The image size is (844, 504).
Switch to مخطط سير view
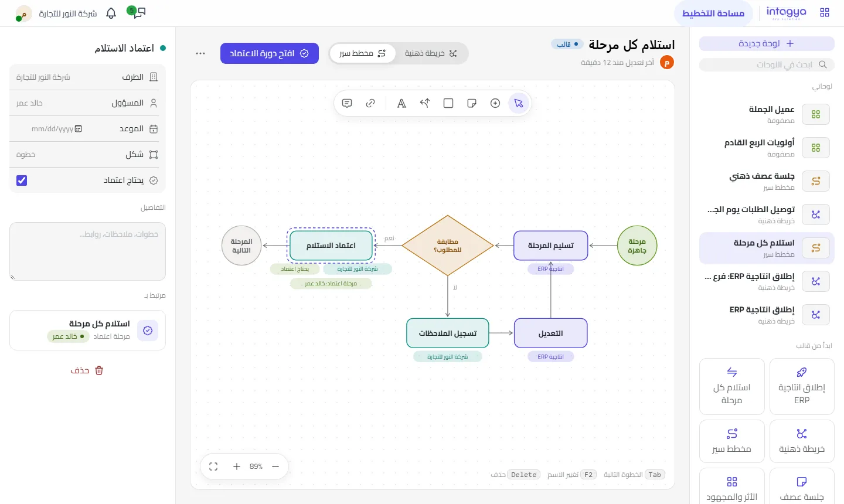[x=363, y=53]
